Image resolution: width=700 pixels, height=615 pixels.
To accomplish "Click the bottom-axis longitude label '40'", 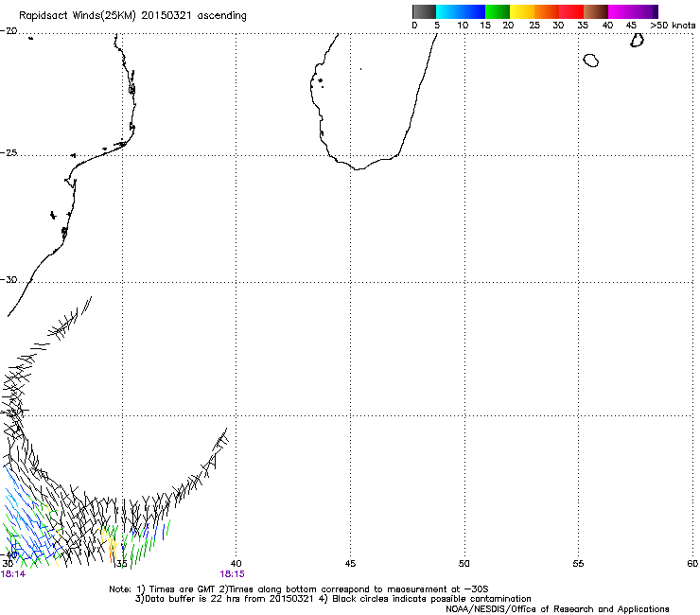I will (x=236, y=564).
